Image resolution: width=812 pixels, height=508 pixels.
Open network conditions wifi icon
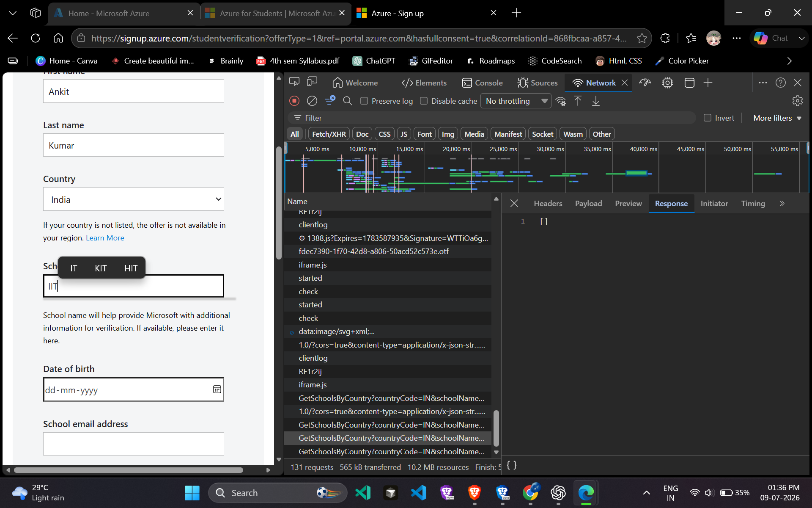(561, 101)
